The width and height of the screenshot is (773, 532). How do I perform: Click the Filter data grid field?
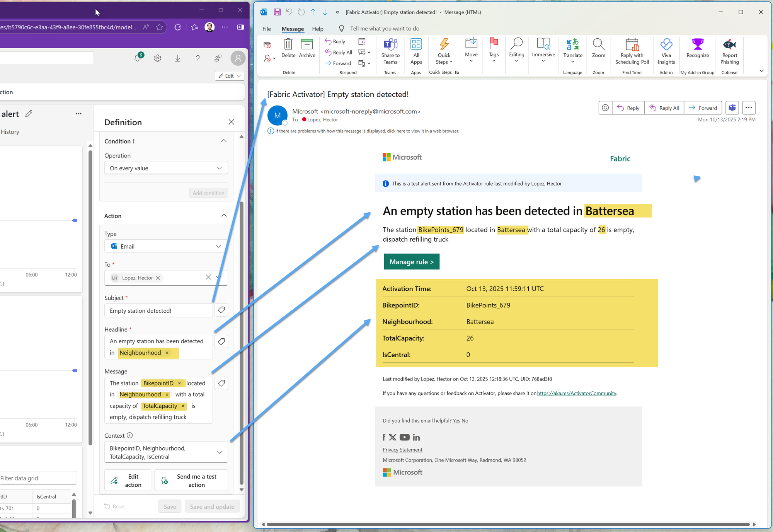coord(38,478)
